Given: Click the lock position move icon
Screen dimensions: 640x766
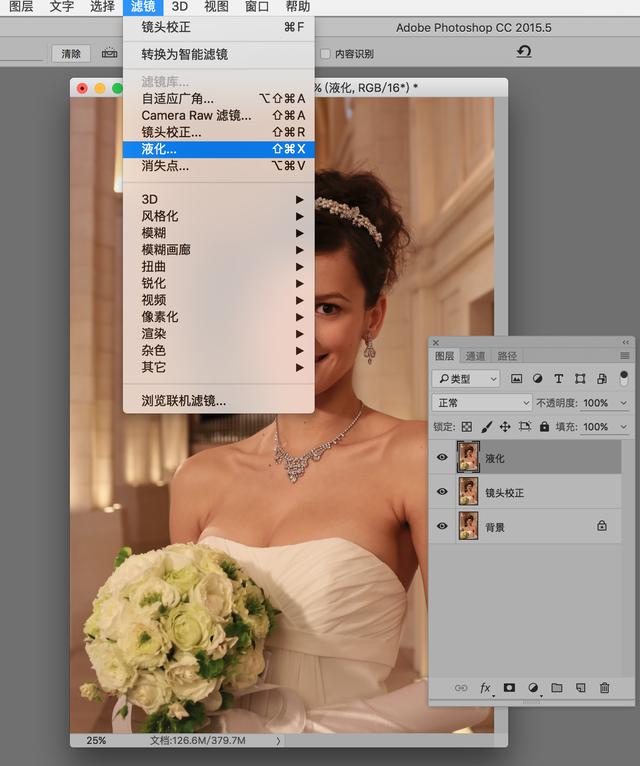Looking at the screenshot, I should [x=505, y=427].
